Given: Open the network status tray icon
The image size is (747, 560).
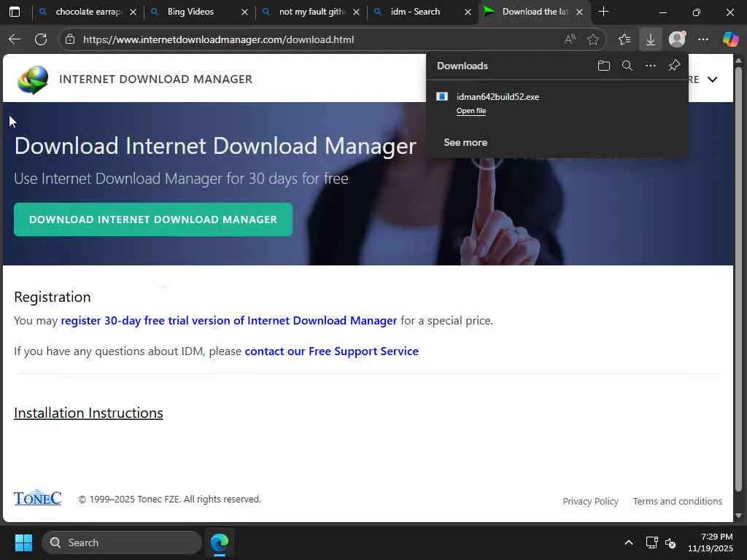Looking at the screenshot, I should (x=651, y=542).
